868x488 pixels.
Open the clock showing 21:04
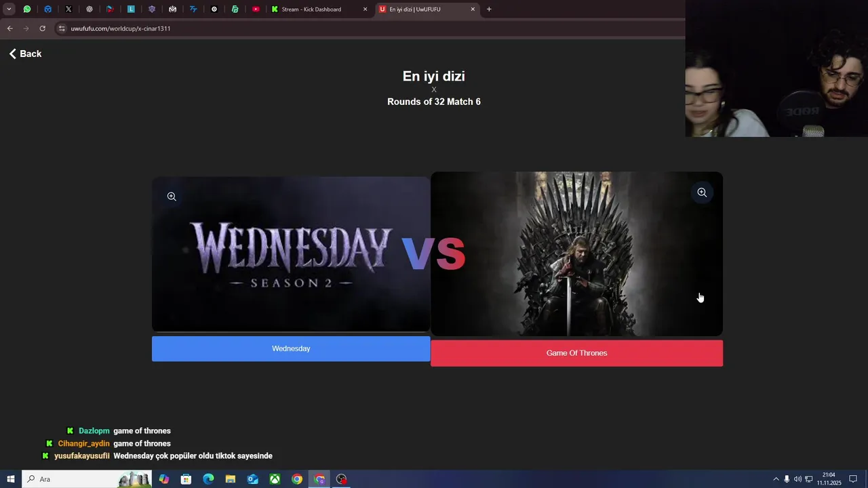pos(829,479)
